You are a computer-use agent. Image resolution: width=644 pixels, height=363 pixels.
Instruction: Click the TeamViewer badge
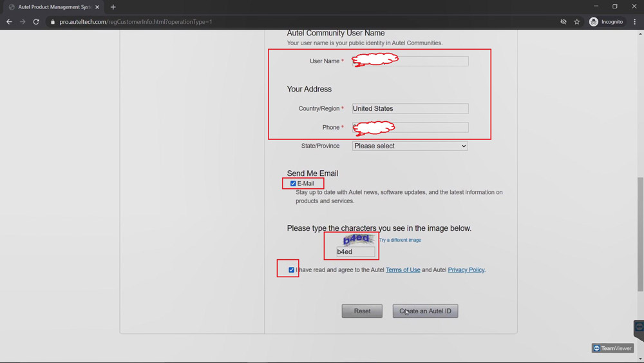[612, 348]
